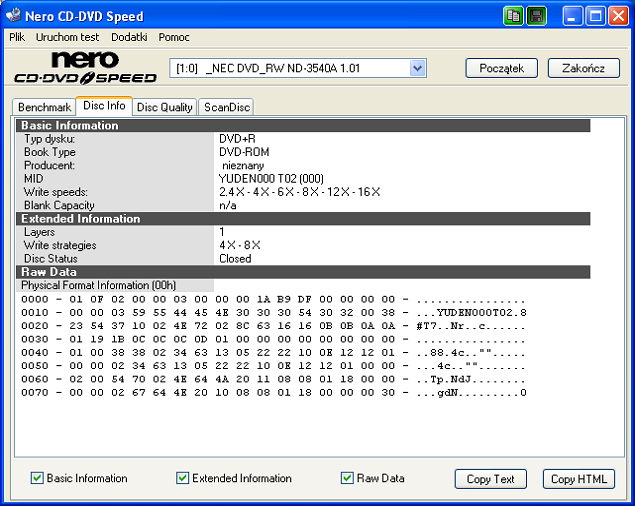Image resolution: width=635 pixels, height=506 pixels.
Task: Click the hex row starting with 0010
Action: point(273,313)
